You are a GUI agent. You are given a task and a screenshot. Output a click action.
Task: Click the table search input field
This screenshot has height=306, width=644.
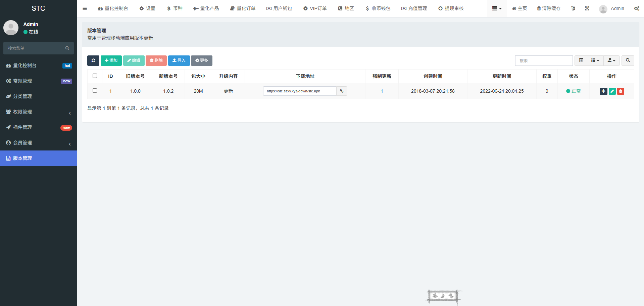click(544, 60)
